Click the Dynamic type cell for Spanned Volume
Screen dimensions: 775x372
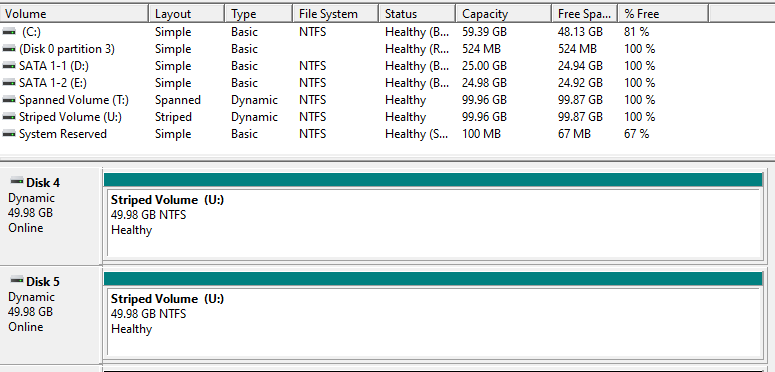(254, 100)
